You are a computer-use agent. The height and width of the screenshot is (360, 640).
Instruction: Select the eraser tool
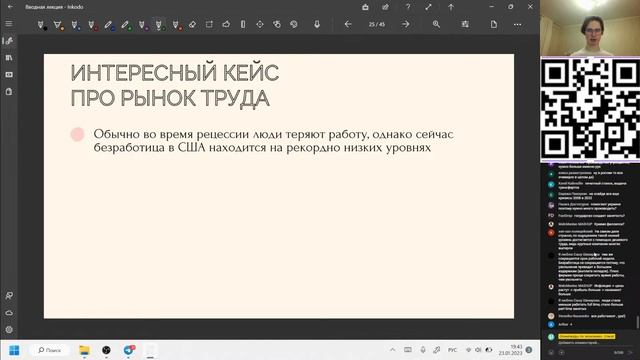[192, 24]
